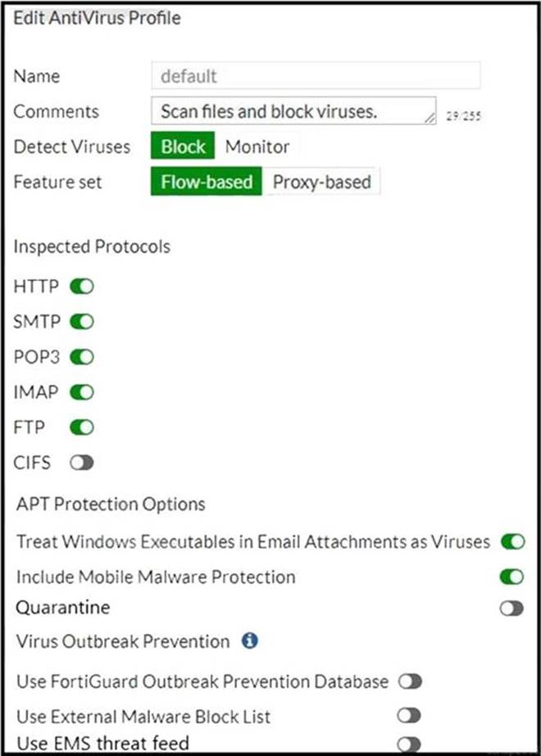Enable CIFS protocol inspection
The image size is (541, 756).
pyautogui.click(x=82, y=463)
